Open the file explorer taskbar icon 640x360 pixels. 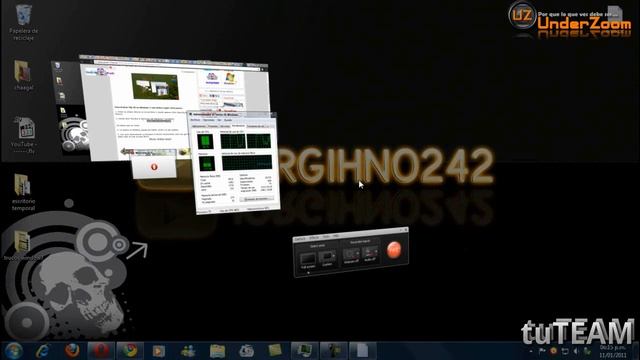pos(217,351)
